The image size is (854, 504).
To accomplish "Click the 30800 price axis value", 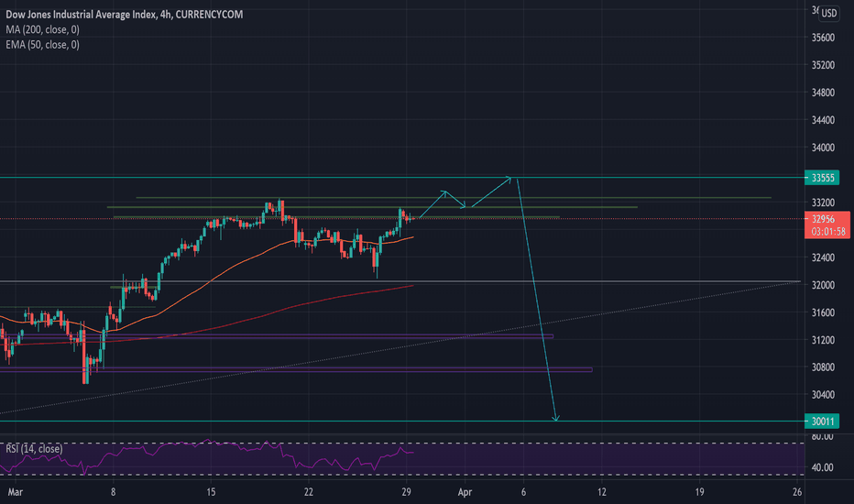I will point(823,367).
